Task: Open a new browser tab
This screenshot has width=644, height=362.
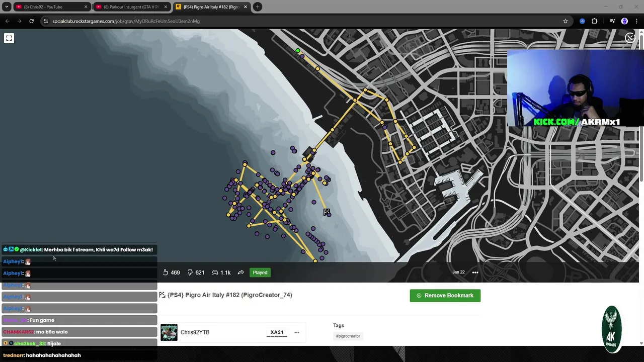Action: (x=258, y=7)
